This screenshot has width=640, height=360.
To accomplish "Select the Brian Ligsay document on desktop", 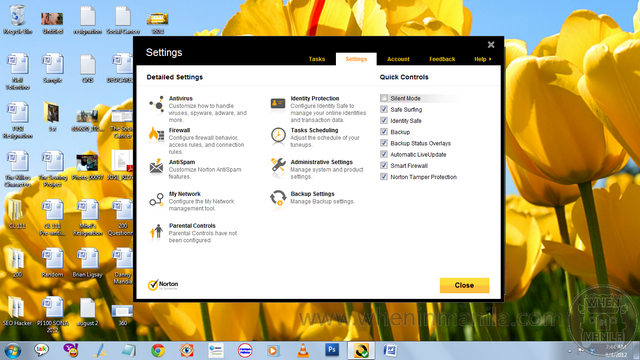I will [x=87, y=262].
